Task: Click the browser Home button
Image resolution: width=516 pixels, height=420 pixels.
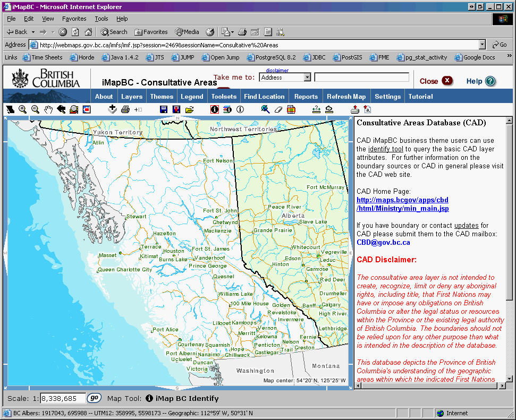Action: pyautogui.click(x=88, y=32)
